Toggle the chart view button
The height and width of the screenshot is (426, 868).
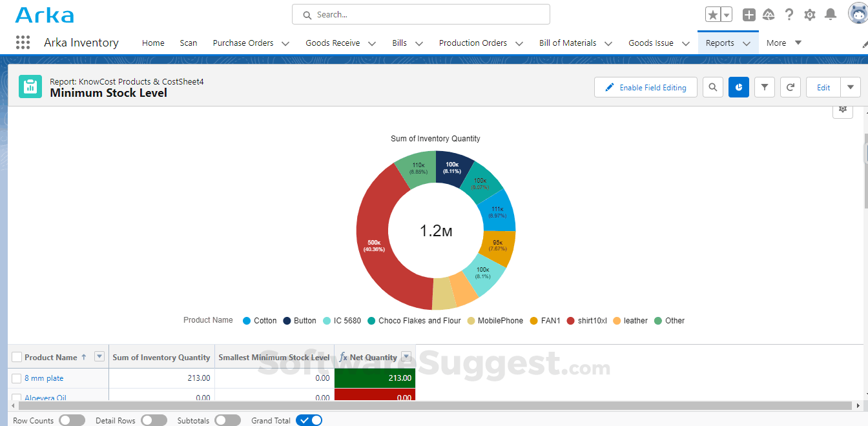point(738,87)
